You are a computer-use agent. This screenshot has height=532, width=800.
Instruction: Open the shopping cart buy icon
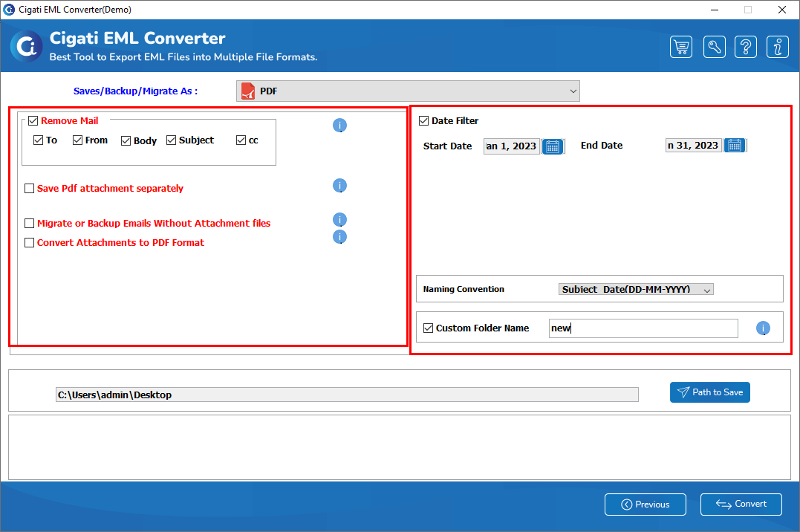pyautogui.click(x=681, y=47)
